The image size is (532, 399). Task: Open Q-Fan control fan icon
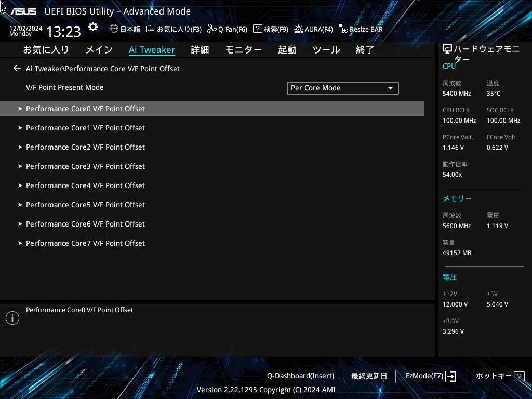(x=212, y=29)
